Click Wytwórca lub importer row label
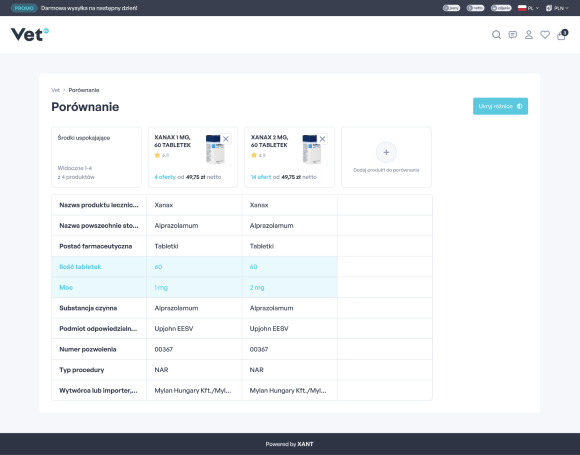The image size is (580, 455). tap(98, 391)
